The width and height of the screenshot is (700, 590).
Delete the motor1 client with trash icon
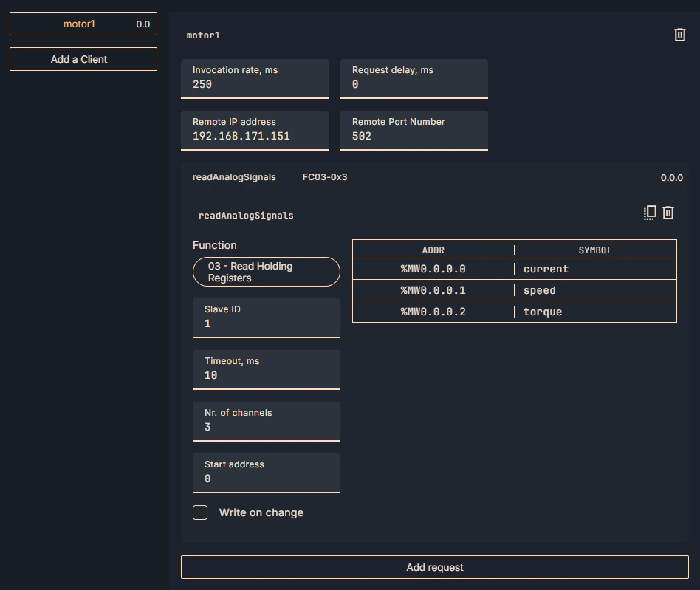tap(679, 35)
